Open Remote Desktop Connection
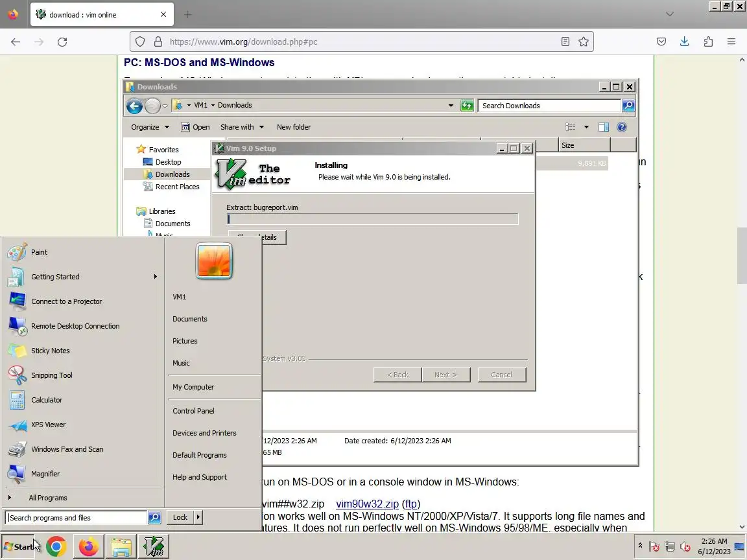This screenshot has height=560, width=747. tap(75, 326)
